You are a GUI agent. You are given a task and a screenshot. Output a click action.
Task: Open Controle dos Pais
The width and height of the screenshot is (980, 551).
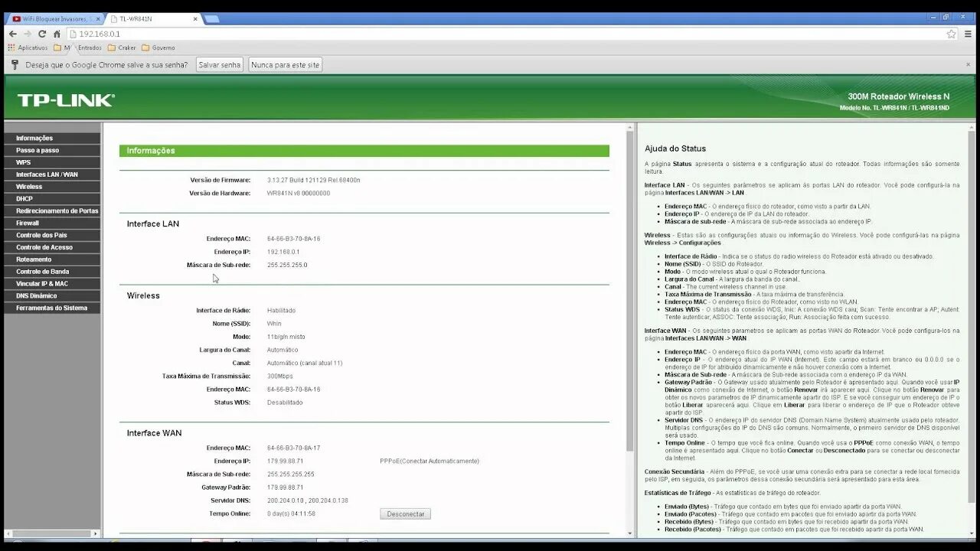[x=52, y=235]
